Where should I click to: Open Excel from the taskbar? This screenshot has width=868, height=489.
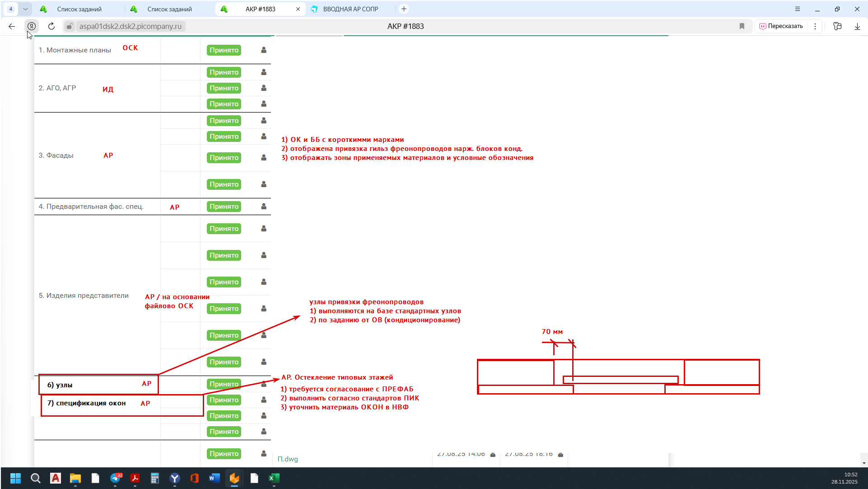[x=274, y=478]
